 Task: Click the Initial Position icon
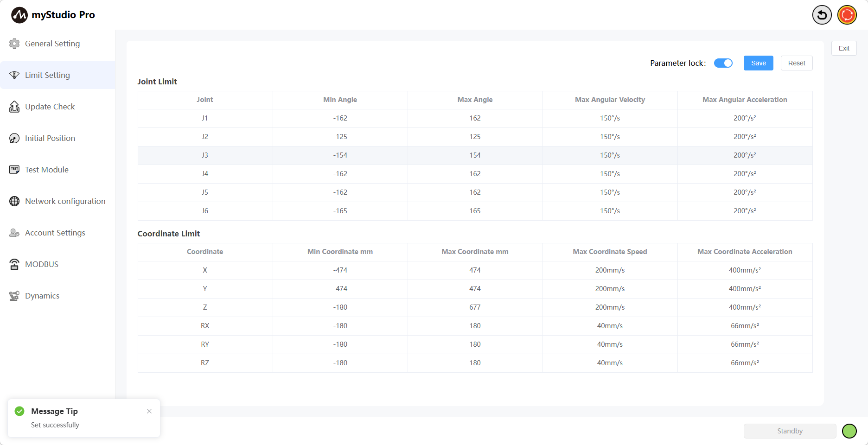coord(14,138)
